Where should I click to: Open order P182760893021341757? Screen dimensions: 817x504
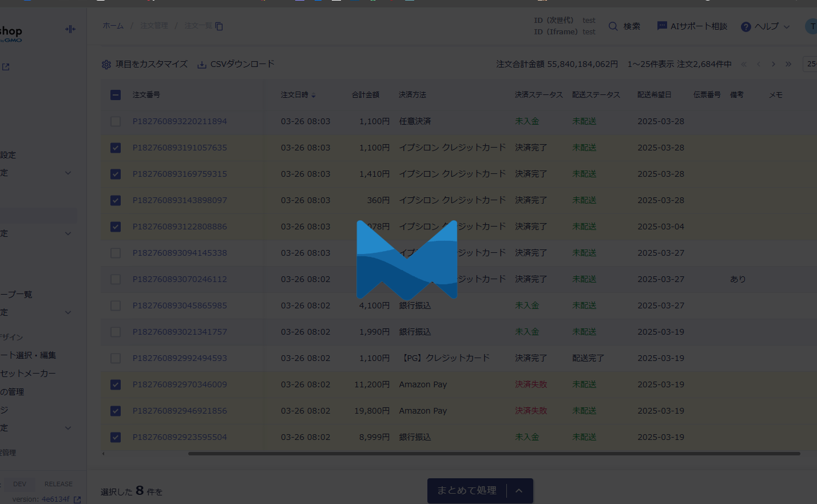180,332
